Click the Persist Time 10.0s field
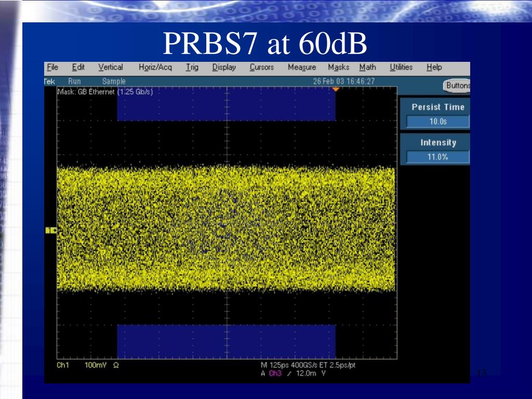532x399 pixels. pos(437,122)
